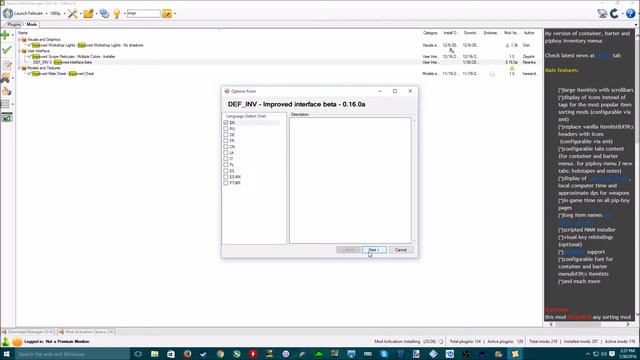Open Firefox from the taskbar
The height and width of the screenshot is (360, 640).
tap(187, 354)
